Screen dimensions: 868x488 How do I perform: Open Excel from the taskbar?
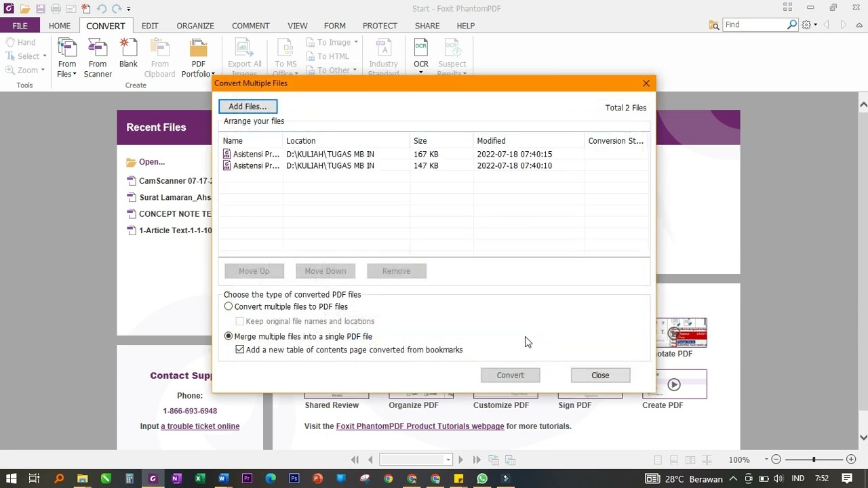(x=199, y=479)
